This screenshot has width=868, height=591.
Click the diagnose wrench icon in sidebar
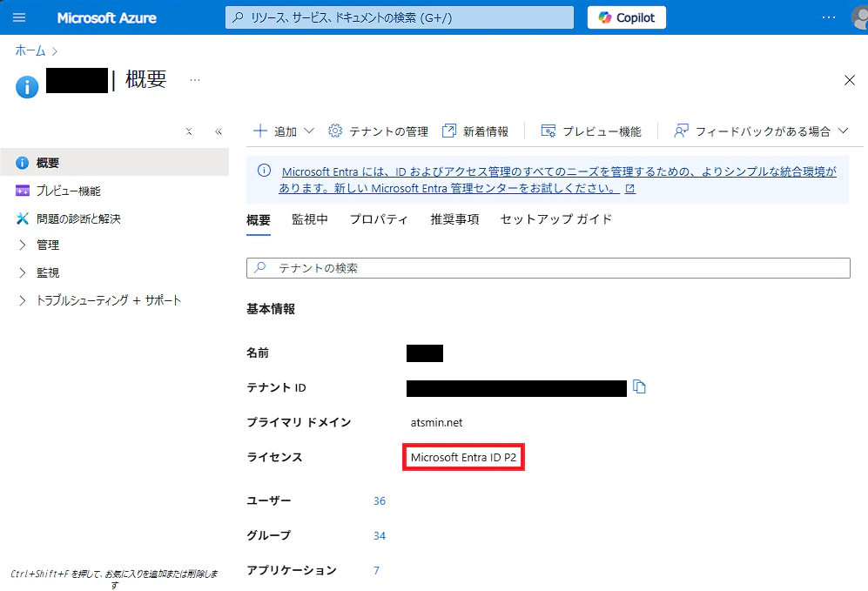(x=22, y=218)
